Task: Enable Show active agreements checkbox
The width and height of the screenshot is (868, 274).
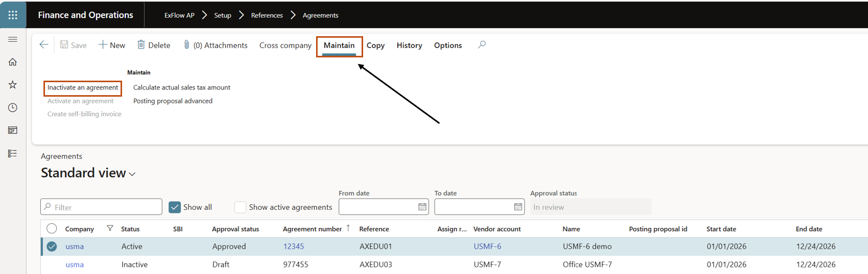Action: click(240, 207)
